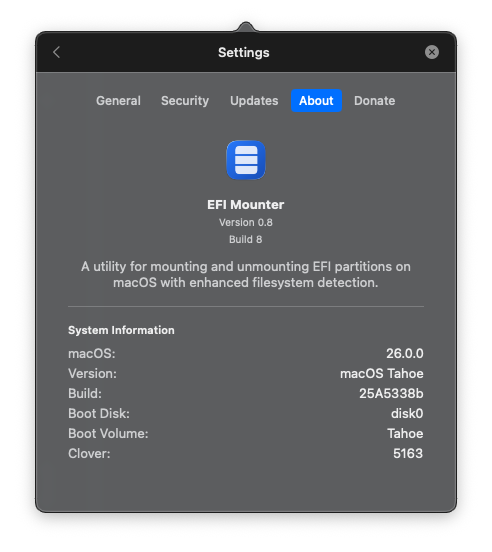Select the build number 25A5338b

tap(391, 394)
